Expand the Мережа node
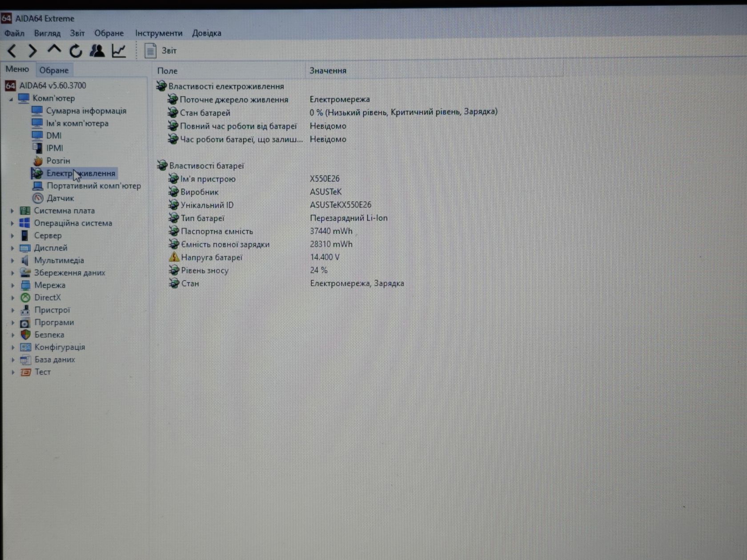The width and height of the screenshot is (747, 560). pos(12,285)
